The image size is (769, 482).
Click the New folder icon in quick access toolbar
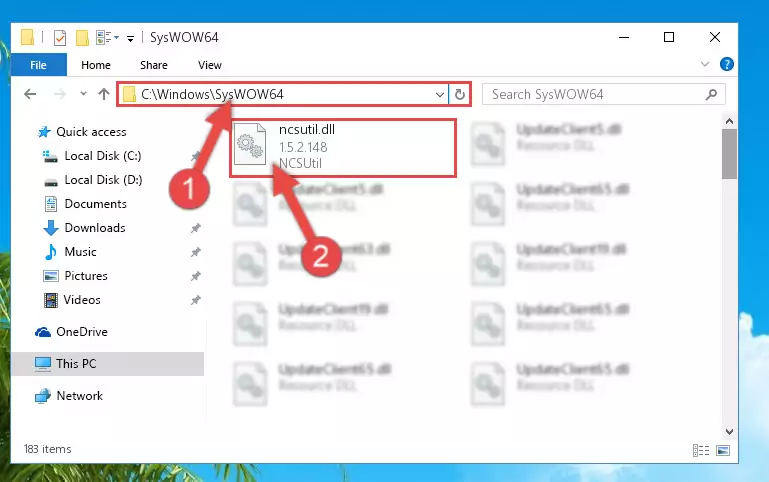pos(82,38)
